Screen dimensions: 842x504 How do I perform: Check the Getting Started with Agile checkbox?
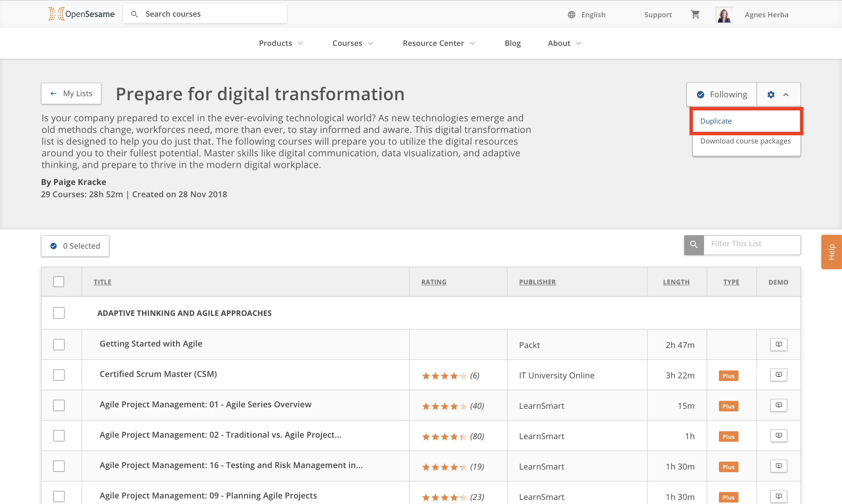59,345
